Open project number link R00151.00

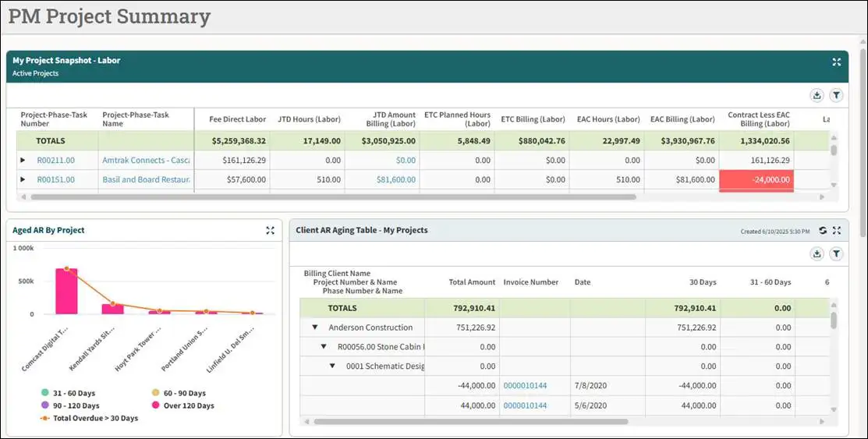55,179
